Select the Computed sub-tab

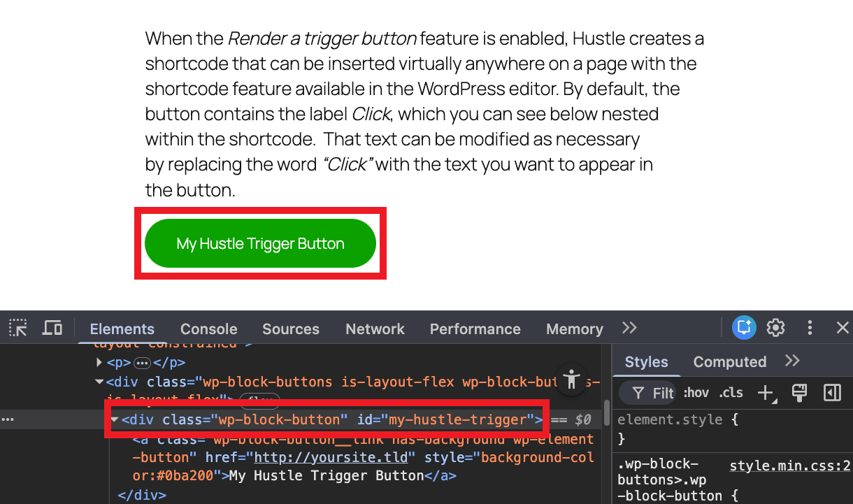(730, 361)
